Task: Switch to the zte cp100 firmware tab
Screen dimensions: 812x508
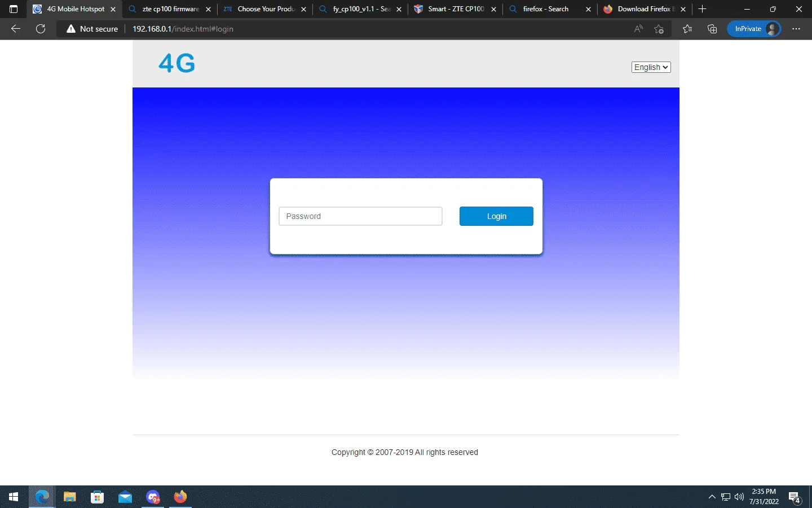Action: click(170, 9)
